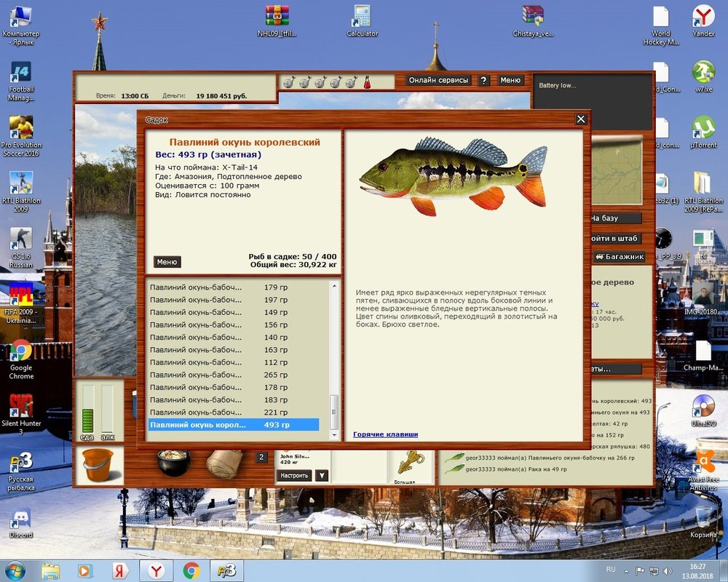Click the Настроить tackle button
Screen dimensions: 728x582
click(294, 475)
